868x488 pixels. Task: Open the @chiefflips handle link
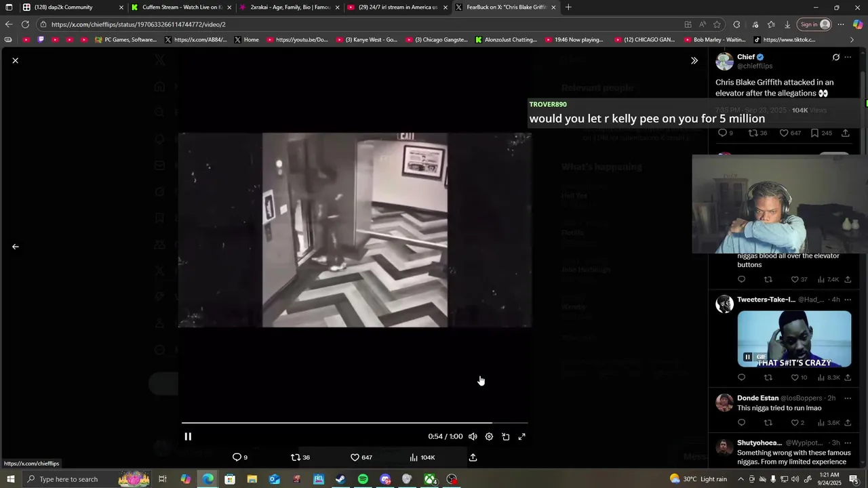tap(755, 66)
